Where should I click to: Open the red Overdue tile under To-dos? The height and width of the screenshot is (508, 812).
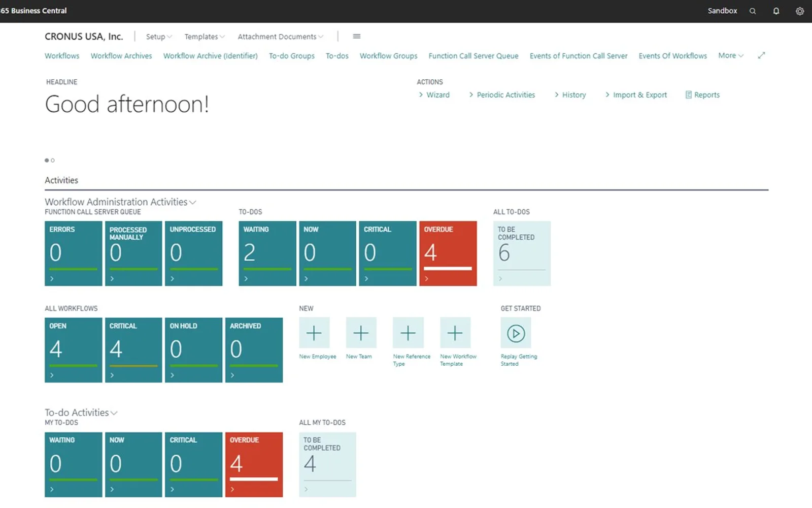click(448, 253)
